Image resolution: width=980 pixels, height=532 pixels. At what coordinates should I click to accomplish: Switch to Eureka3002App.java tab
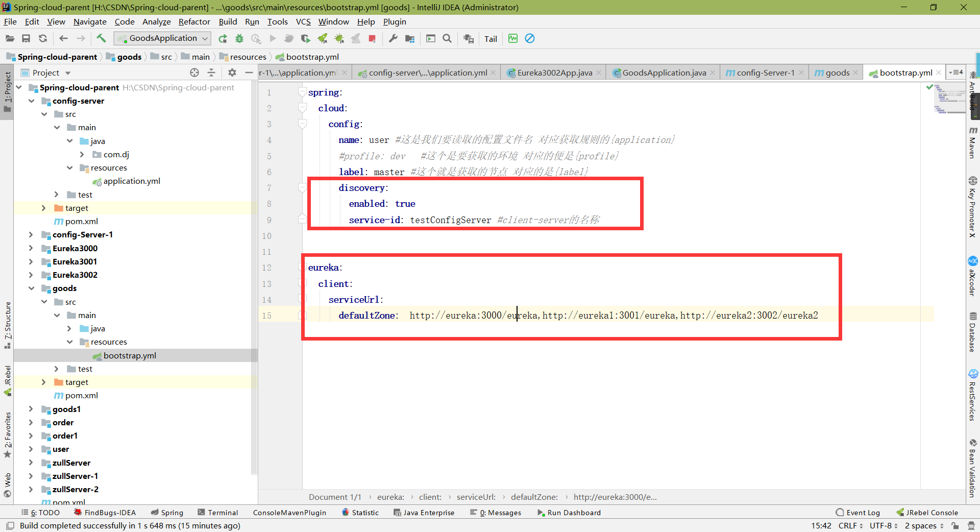[x=554, y=72]
